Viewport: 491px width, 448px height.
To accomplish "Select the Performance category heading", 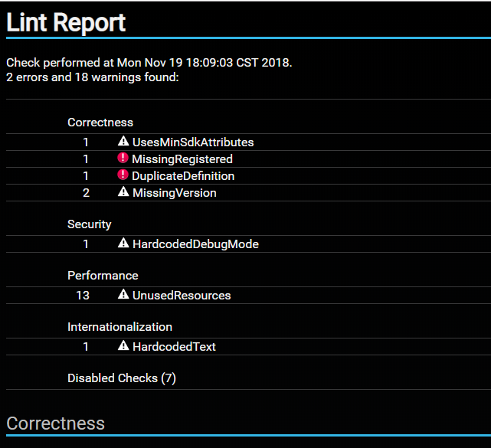I will 103,276.
